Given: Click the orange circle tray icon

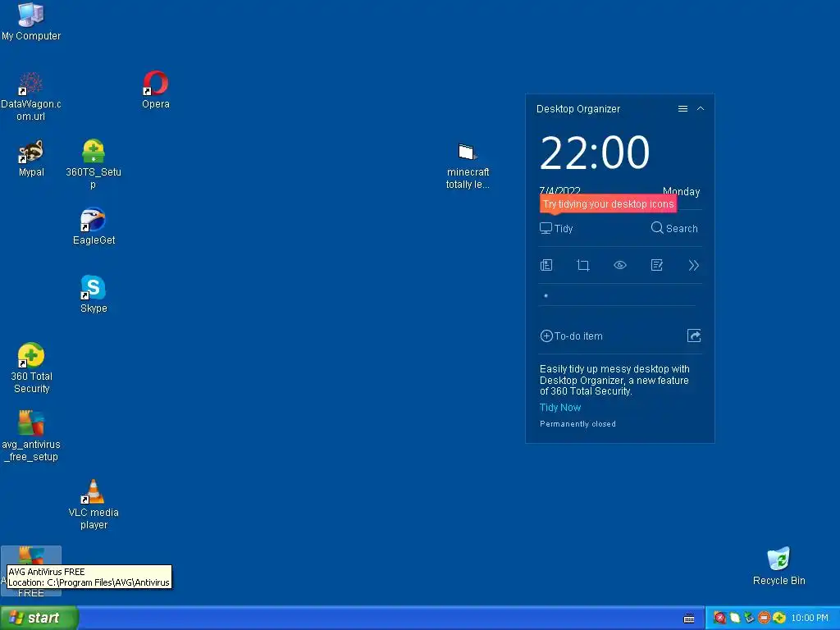Looking at the screenshot, I should 765,619.
